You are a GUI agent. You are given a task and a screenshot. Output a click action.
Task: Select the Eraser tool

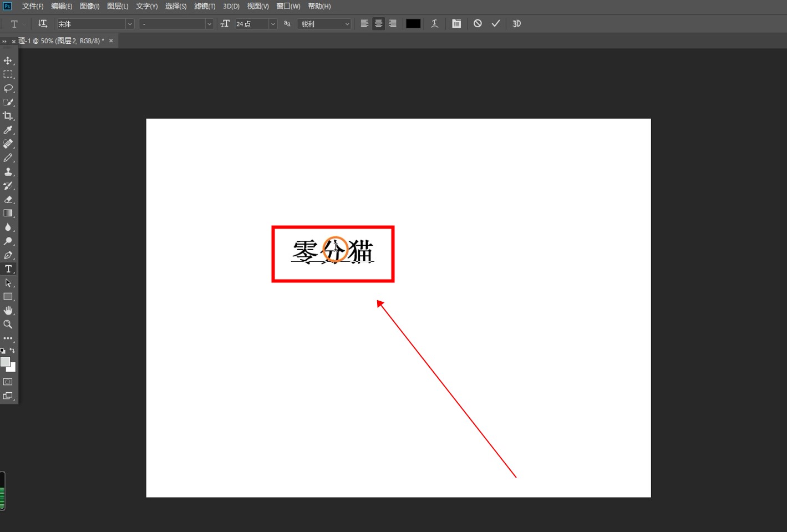point(8,200)
